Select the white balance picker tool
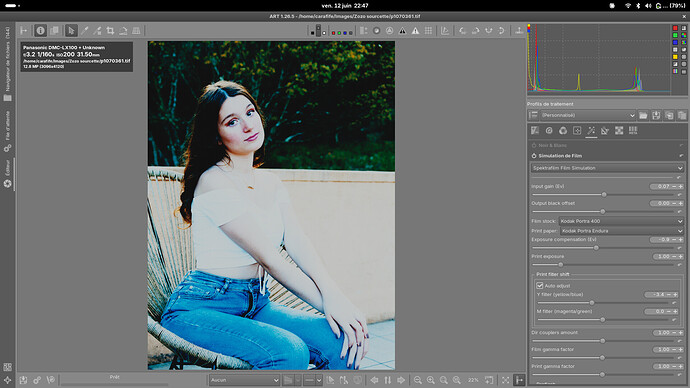690x388 pixels. pos(84,30)
